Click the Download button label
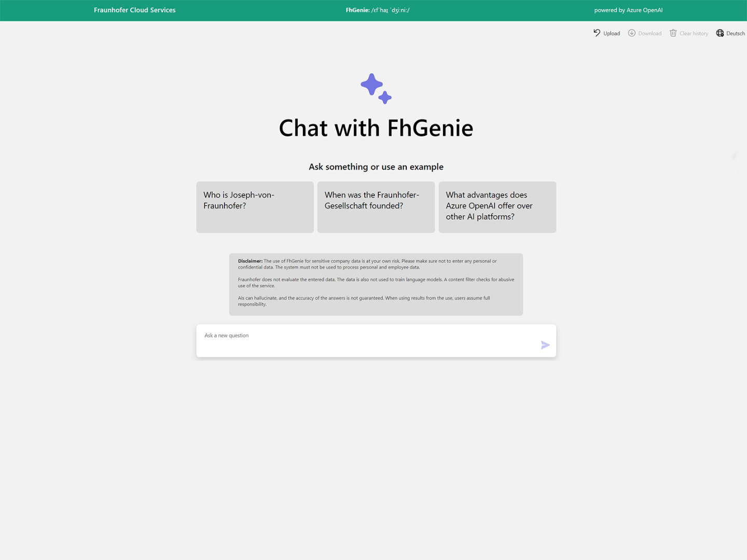 (x=651, y=33)
